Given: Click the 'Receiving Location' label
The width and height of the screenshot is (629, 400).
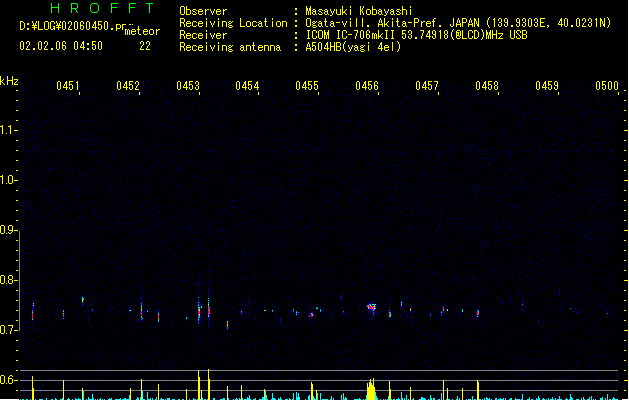Looking at the screenshot, I should pyautogui.click(x=233, y=23).
